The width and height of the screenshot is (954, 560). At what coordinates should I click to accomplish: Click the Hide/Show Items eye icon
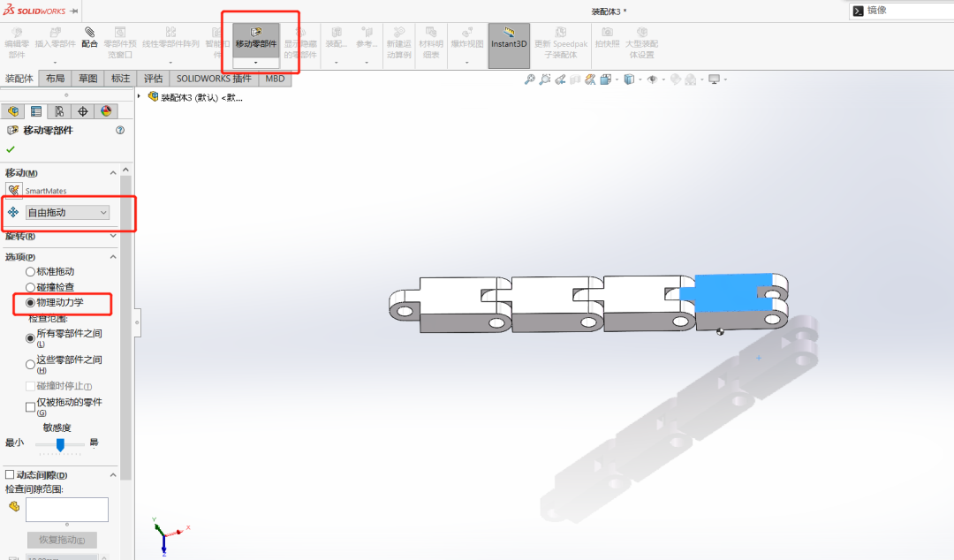(x=652, y=79)
